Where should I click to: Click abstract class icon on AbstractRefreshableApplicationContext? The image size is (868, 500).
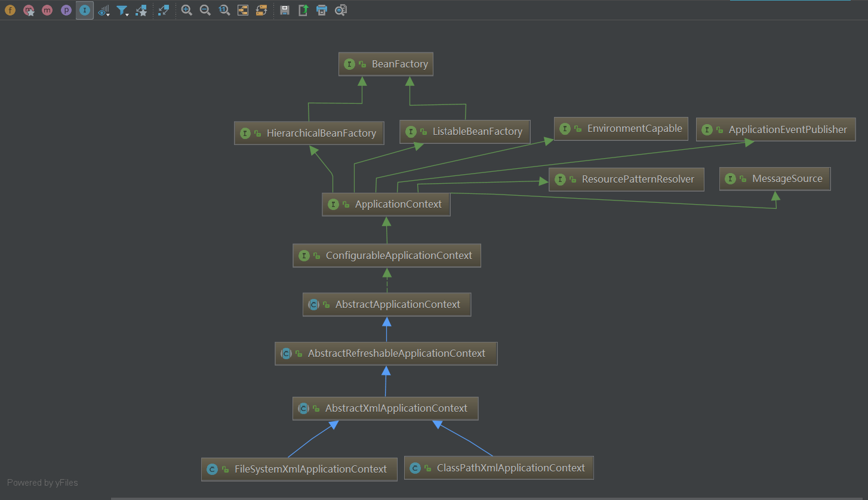tap(286, 354)
